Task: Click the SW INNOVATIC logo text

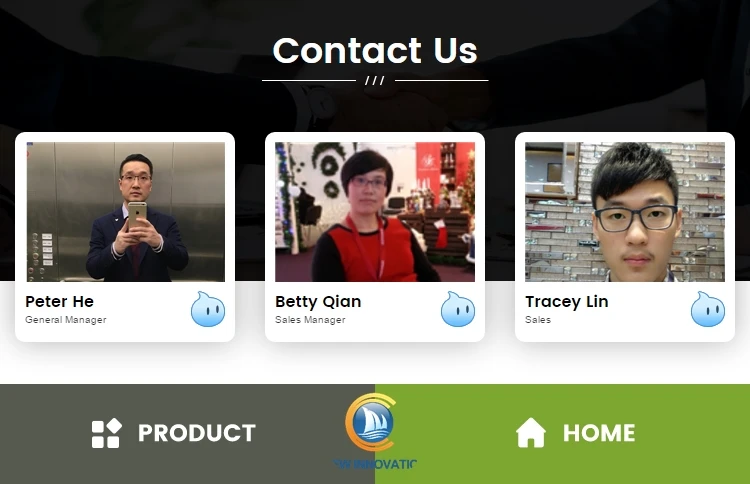Action: (375, 464)
